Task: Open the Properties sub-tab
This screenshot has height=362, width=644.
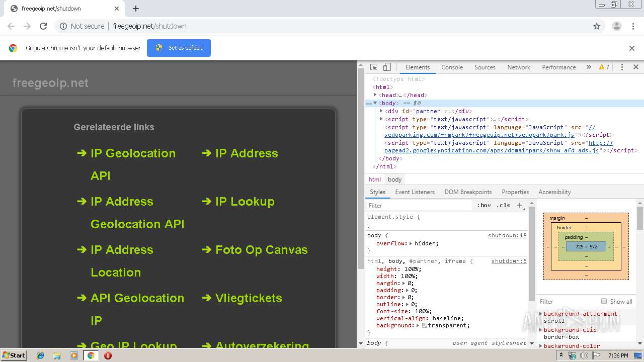Action: click(x=515, y=192)
